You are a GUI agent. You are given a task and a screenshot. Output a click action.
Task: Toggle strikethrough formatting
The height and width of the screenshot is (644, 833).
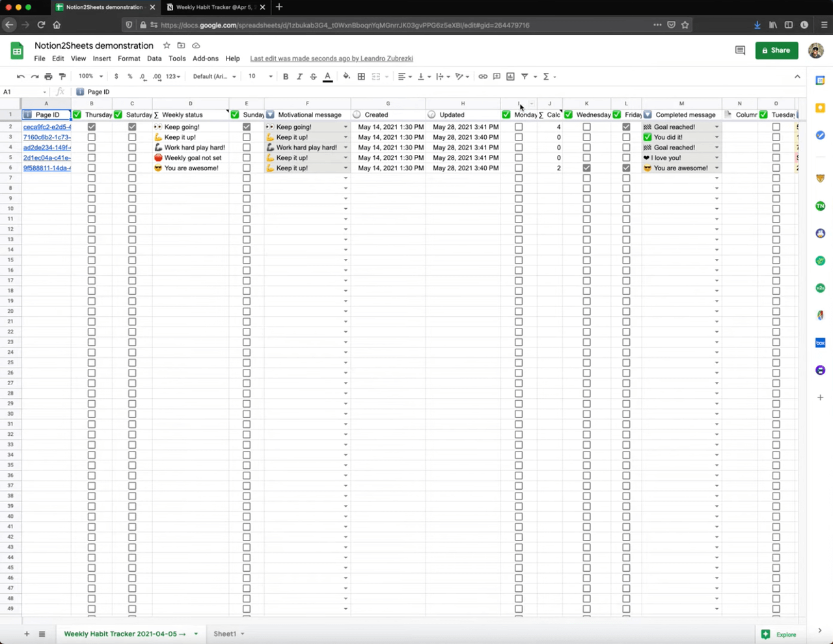click(313, 77)
